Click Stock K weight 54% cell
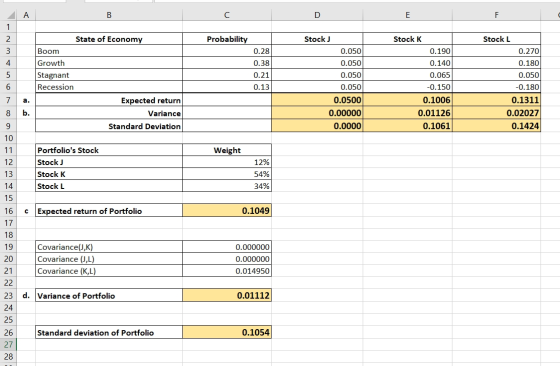Viewport: 560px width, 366px height. [x=227, y=174]
